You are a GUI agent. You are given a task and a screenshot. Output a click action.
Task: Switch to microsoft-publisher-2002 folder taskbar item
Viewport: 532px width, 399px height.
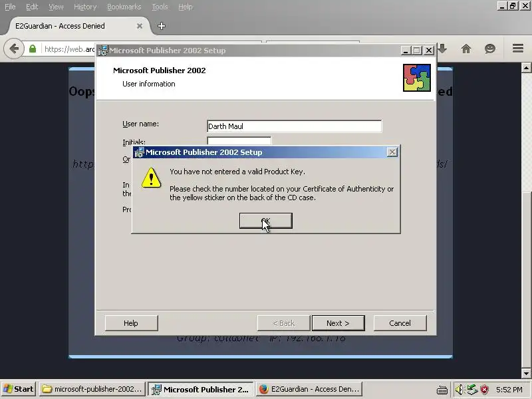92,389
